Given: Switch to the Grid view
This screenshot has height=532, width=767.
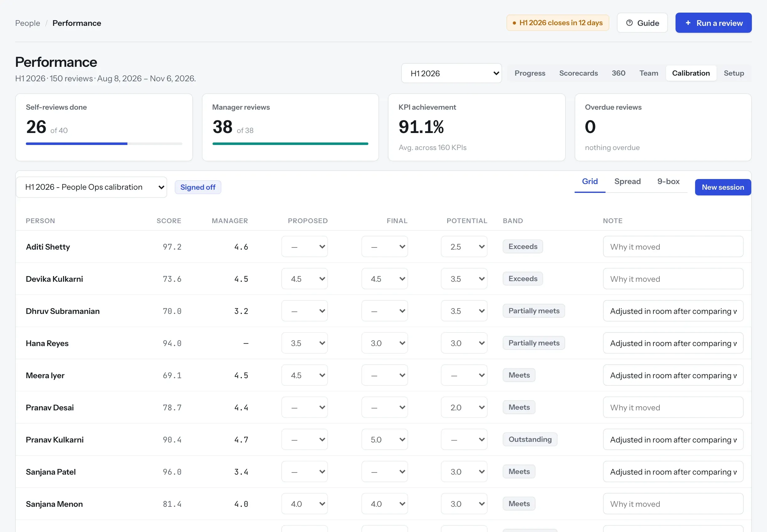Looking at the screenshot, I should click(x=589, y=182).
